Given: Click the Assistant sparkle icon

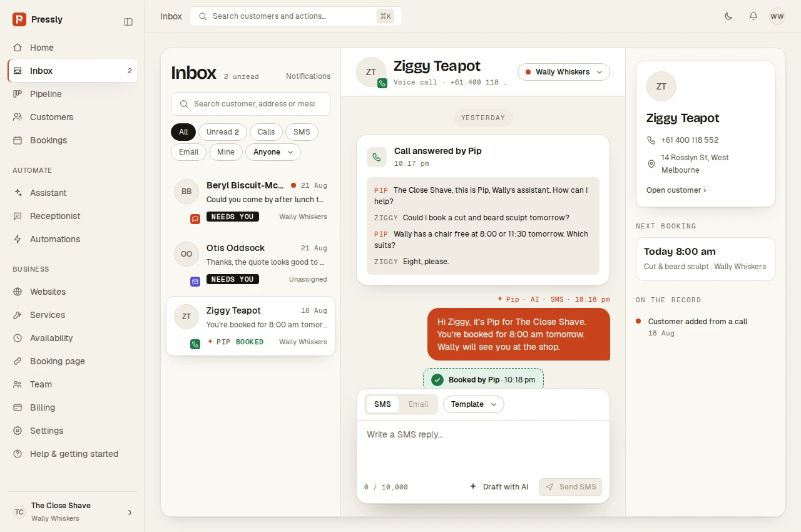Looking at the screenshot, I should 18,193.
